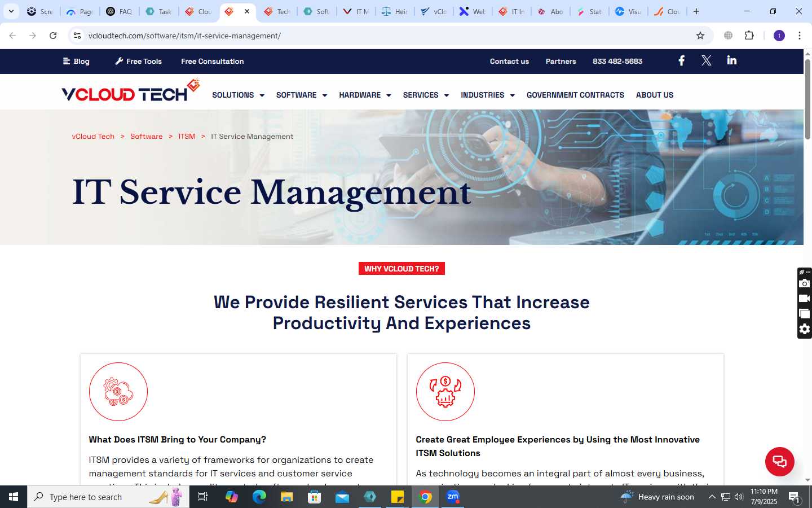The width and height of the screenshot is (812, 508).
Task: Switch to the FAQ browser tab
Action: click(x=119, y=11)
